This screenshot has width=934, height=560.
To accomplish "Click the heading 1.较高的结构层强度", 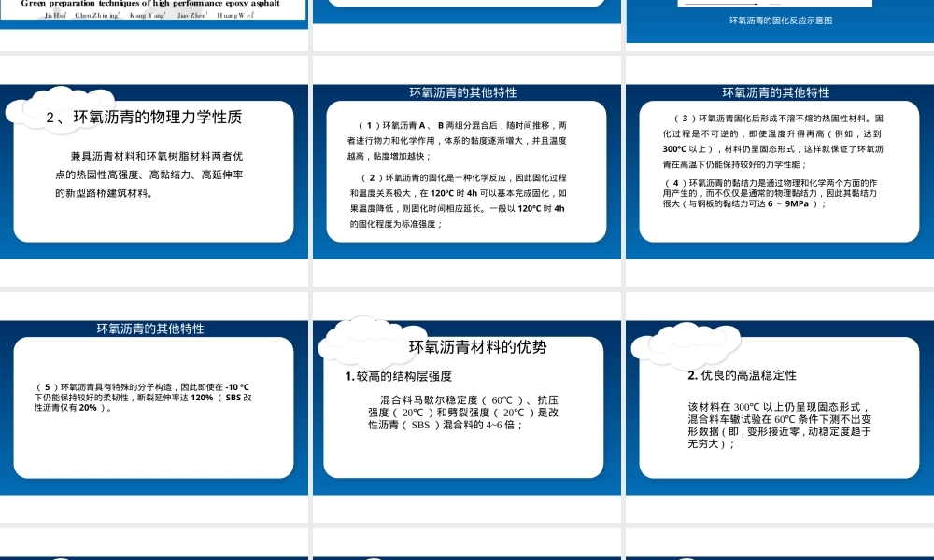I will tap(399, 376).
